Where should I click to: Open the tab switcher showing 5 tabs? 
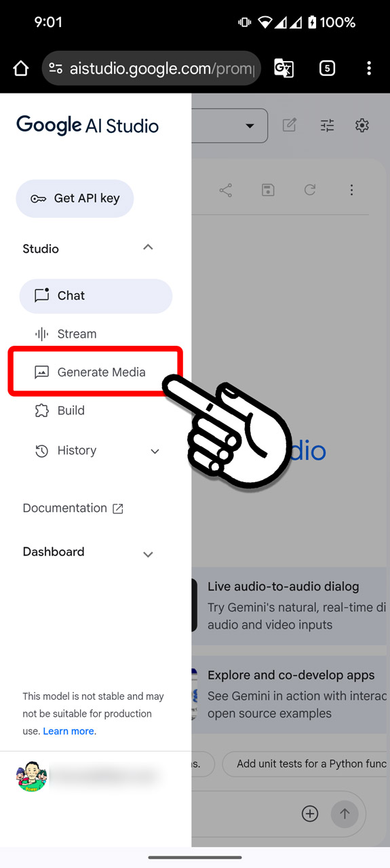point(327,68)
